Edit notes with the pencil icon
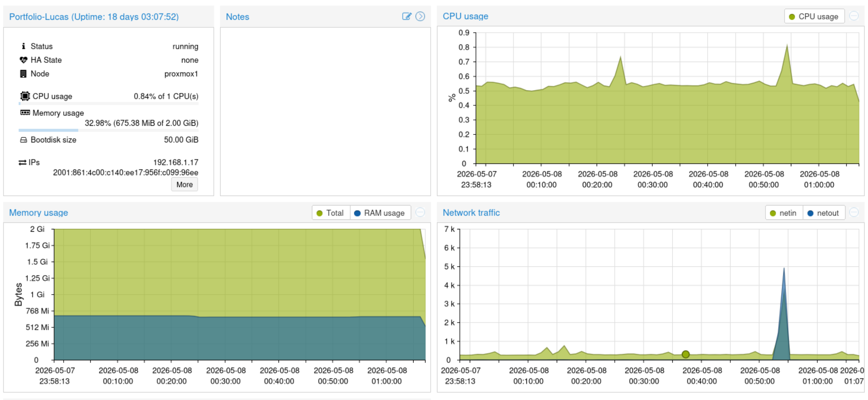The width and height of the screenshot is (868, 400). 407,16
